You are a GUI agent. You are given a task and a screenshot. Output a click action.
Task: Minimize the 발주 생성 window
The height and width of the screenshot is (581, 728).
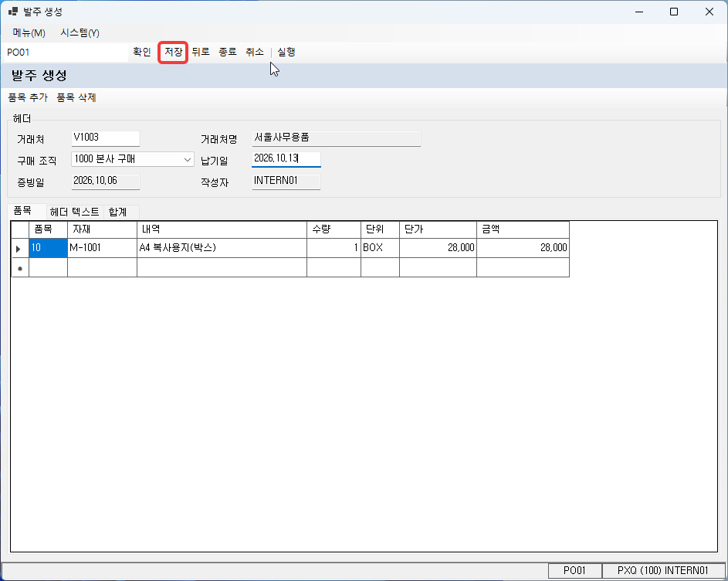click(639, 12)
